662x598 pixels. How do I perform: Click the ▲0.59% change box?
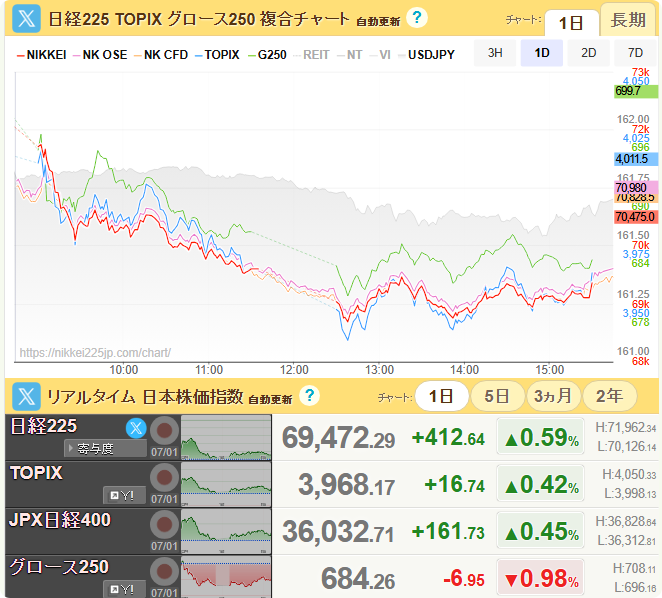pos(540,437)
